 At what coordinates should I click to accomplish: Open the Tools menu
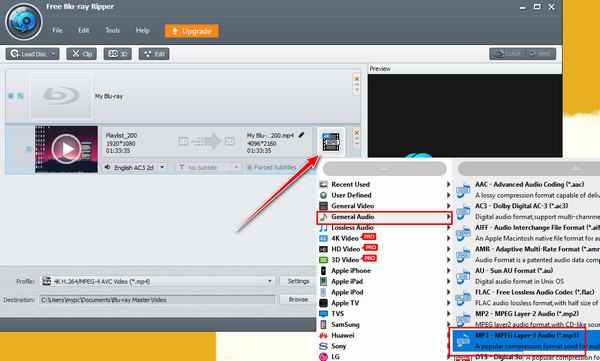112,30
